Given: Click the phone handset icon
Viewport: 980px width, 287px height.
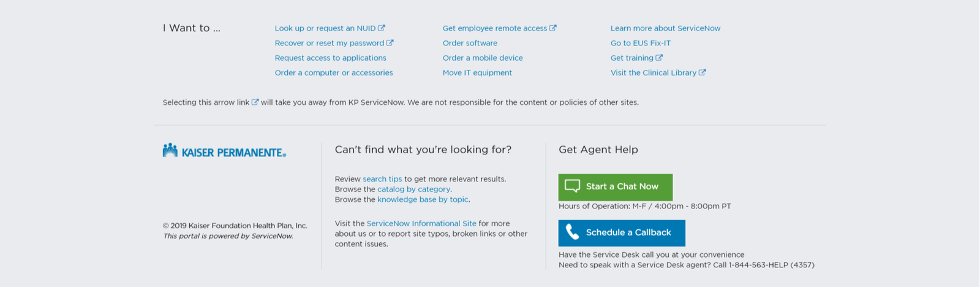Looking at the screenshot, I should pos(572,232).
